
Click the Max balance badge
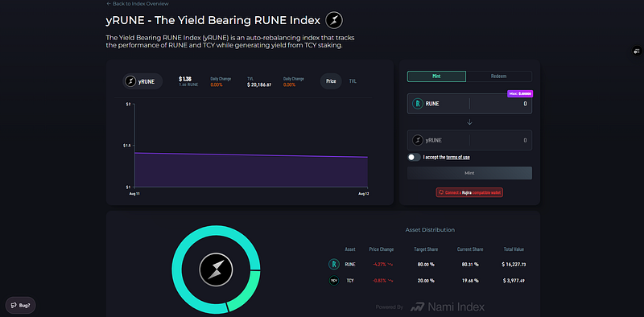(x=520, y=93)
